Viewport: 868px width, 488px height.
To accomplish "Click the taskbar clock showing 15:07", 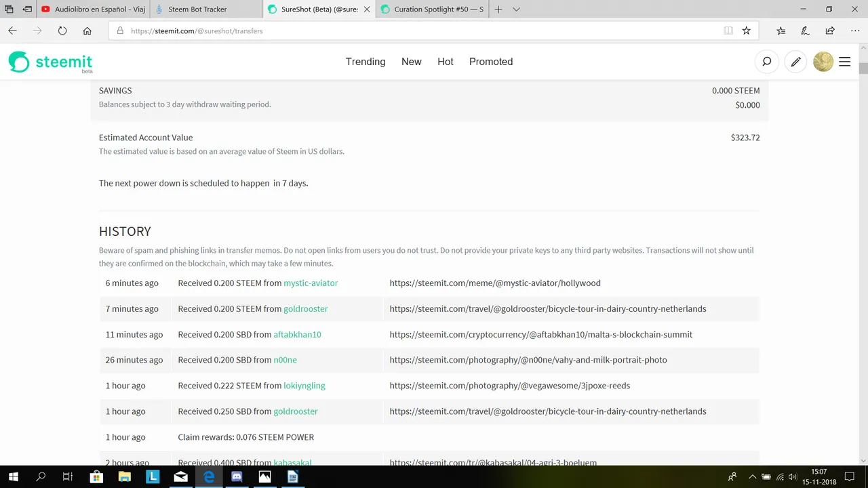I will point(820,476).
